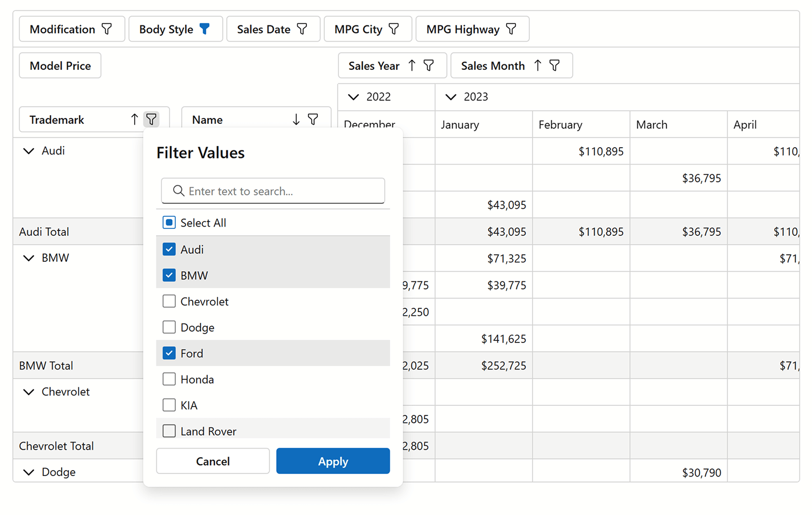Collapse the Audi trademark row
Screen dimensions: 812x515
tap(29, 151)
